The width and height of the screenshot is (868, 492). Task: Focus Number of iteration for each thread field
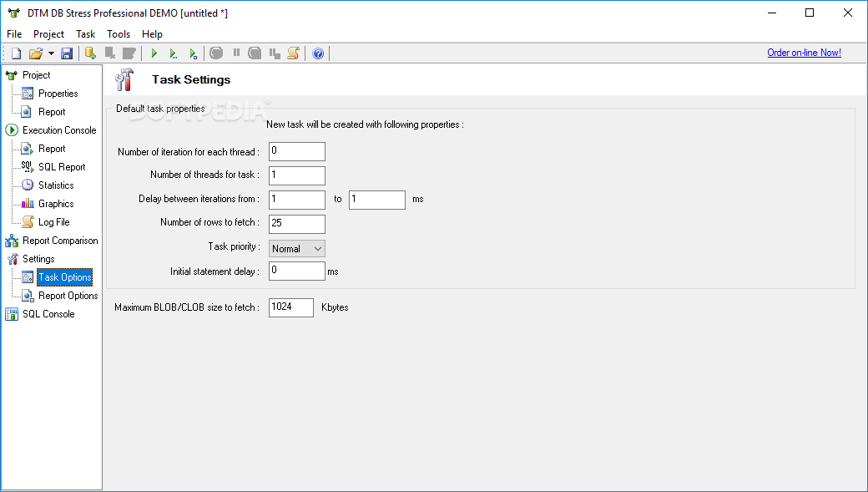(x=297, y=151)
